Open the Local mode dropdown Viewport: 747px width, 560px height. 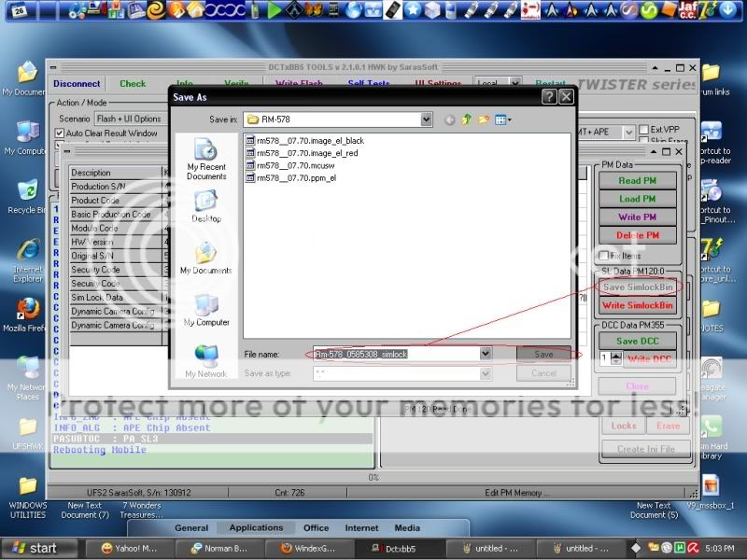pos(516,84)
